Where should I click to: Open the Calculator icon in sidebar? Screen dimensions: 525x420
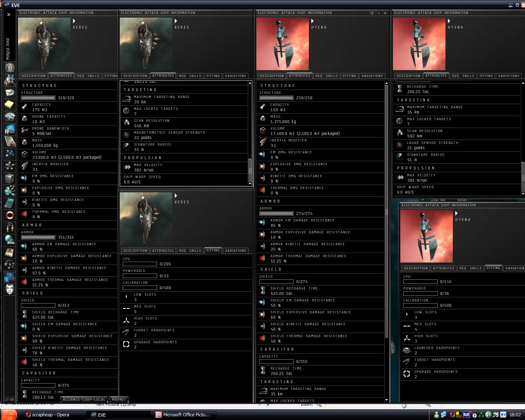coord(9,203)
